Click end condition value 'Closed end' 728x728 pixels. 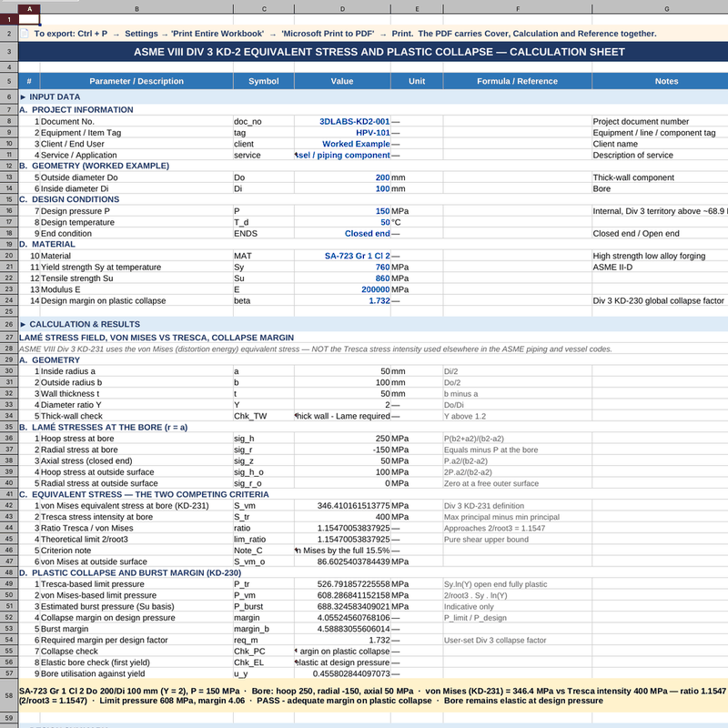[368, 233]
